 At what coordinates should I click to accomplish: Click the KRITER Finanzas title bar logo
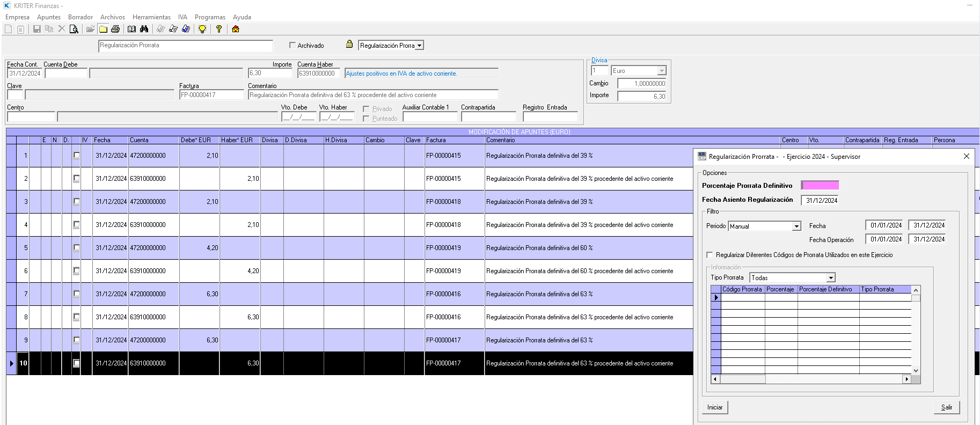(8, 5)
